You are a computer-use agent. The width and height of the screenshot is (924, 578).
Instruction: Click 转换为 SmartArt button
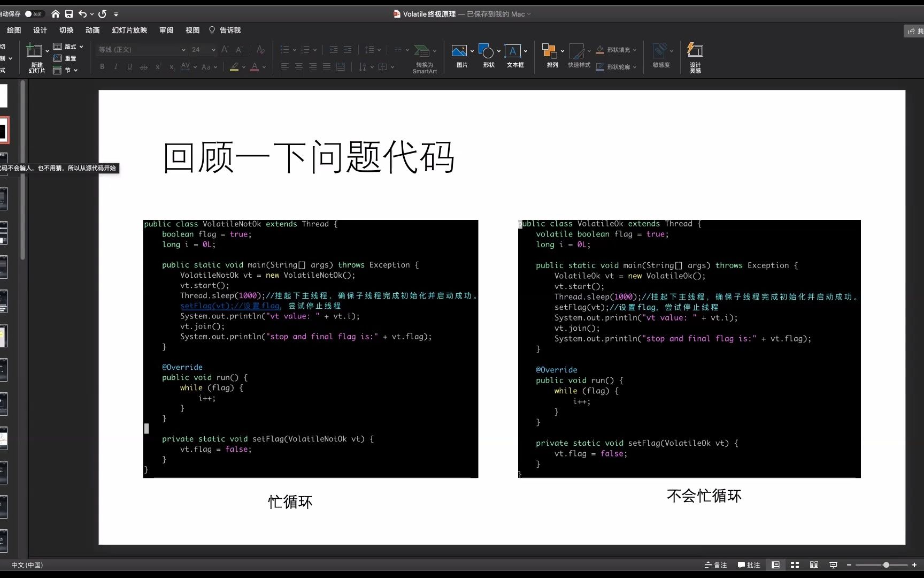[x=425, y=58]
